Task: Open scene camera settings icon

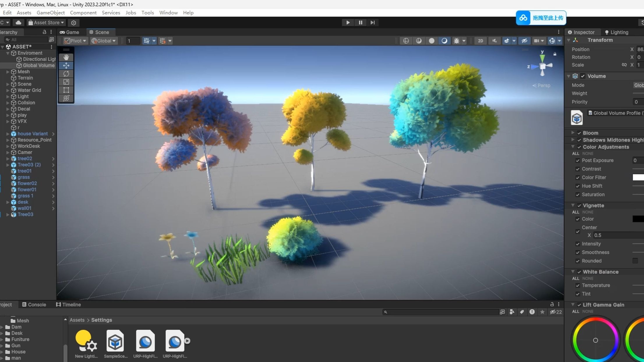Action: click(x=536, y=41)
